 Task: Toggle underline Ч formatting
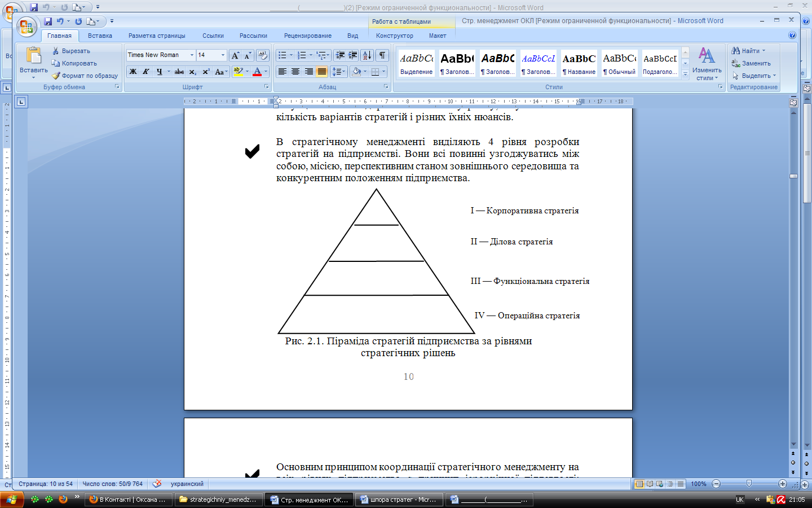(x=160, y=72)
